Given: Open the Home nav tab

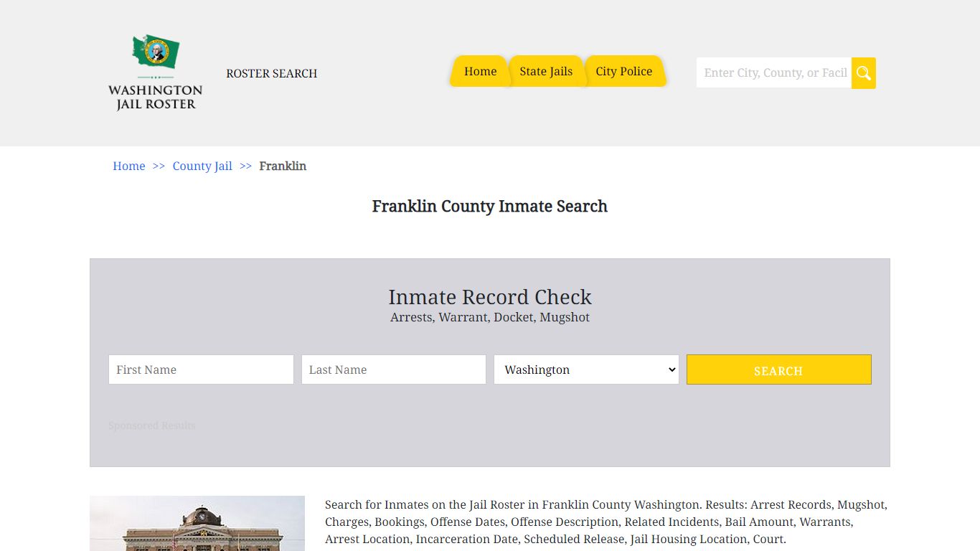Looking at the screenshot, I should [x=480, y=71].
